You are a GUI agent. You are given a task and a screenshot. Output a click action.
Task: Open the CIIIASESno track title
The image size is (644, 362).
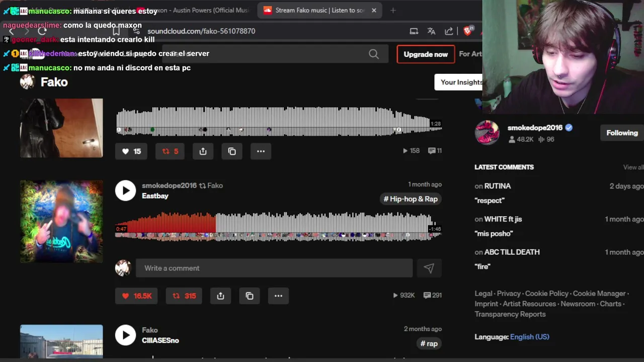tap(160, 340)
